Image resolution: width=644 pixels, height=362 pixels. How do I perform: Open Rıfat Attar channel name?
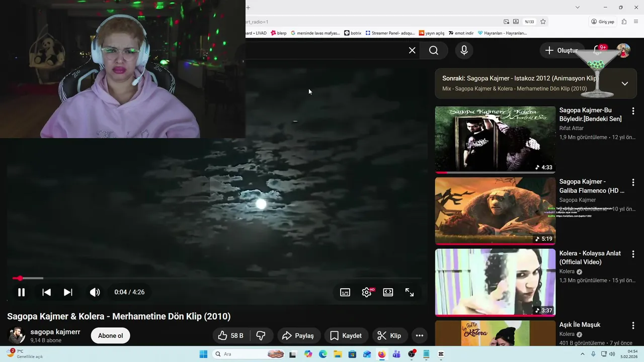(x=572, y=128)
